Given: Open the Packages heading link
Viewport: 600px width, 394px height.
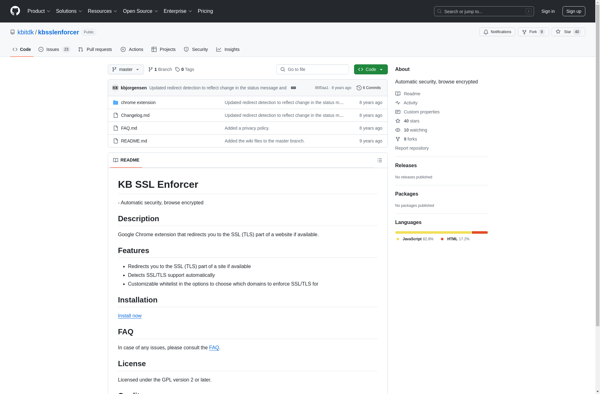Looking at the screenshot, I should pyautogui.click(x=406, y=194).
